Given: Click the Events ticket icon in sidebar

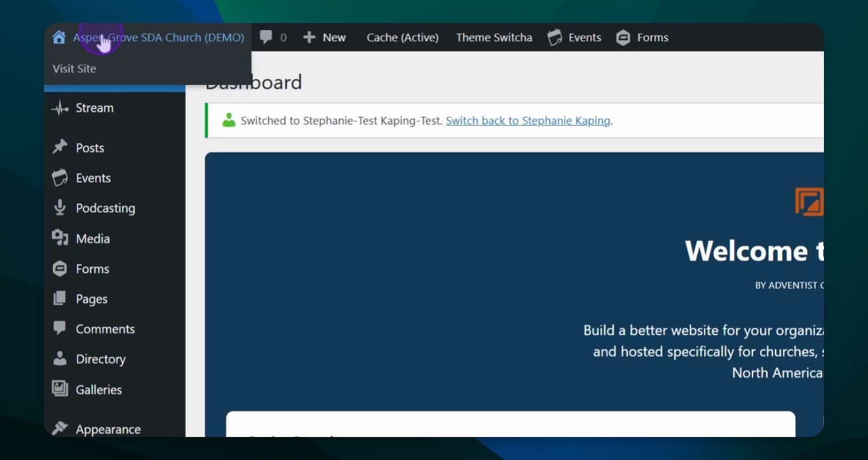Looking at the screenshot, I should [60, 178].
